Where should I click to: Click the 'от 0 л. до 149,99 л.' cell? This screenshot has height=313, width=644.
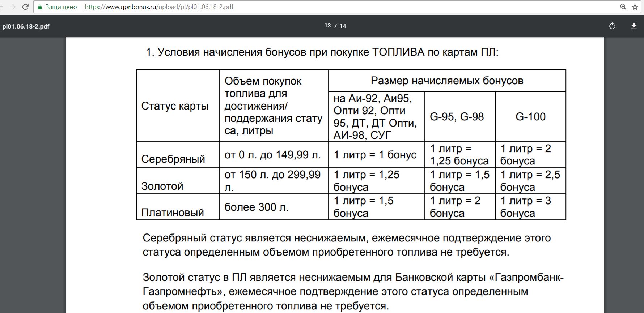[274, 155]
